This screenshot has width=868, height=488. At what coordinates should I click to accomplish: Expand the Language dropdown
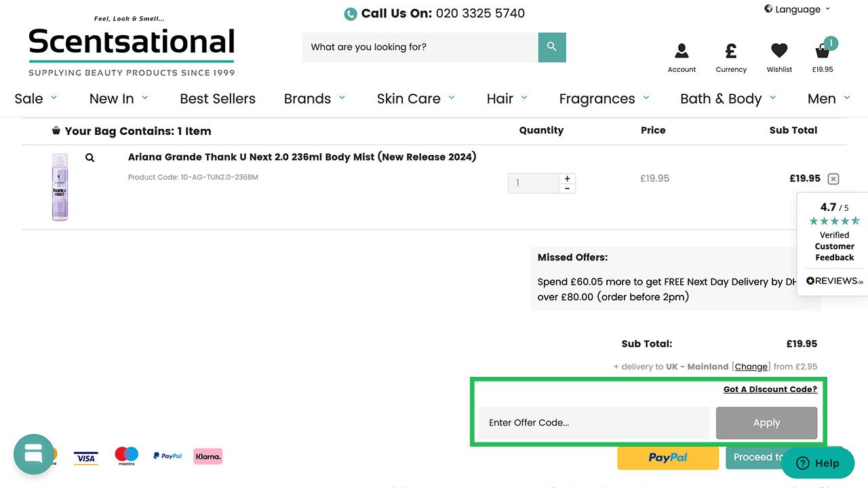pos(827,9)
